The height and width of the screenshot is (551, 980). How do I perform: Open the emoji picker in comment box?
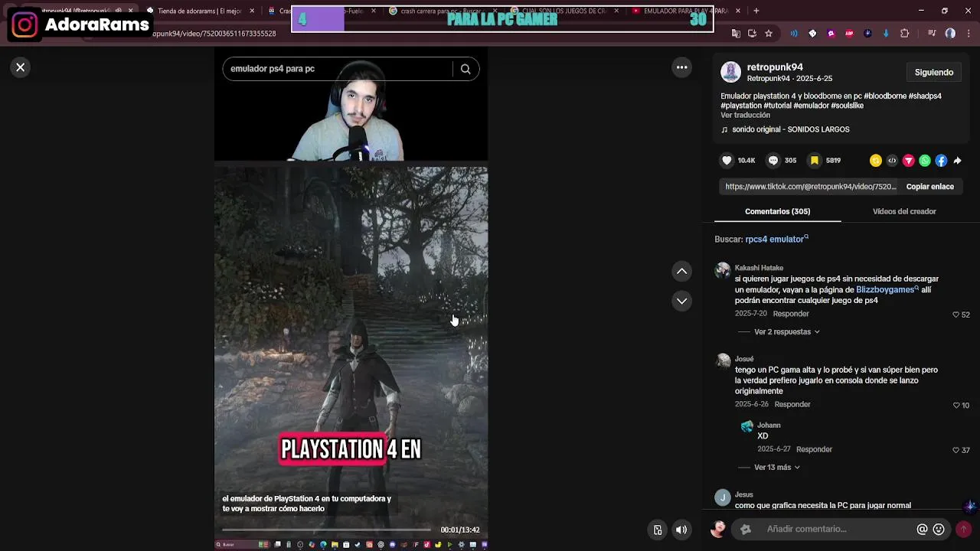[939, 530]
